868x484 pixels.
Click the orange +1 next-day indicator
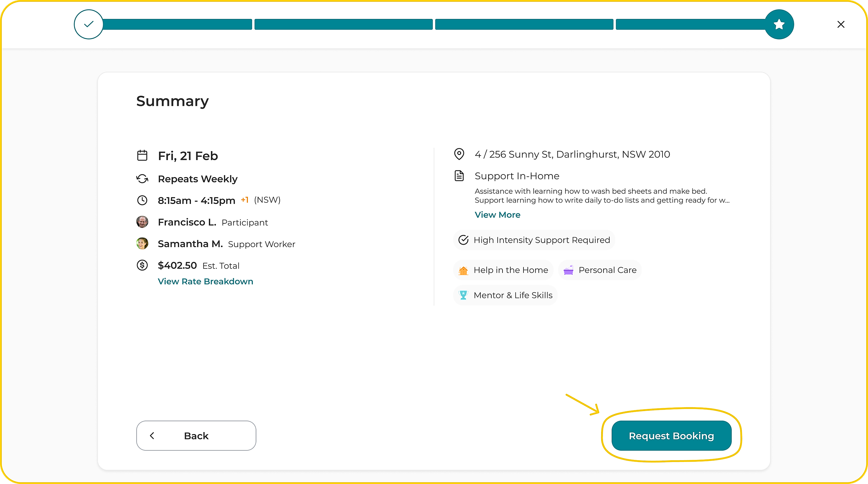click(244, 200)
